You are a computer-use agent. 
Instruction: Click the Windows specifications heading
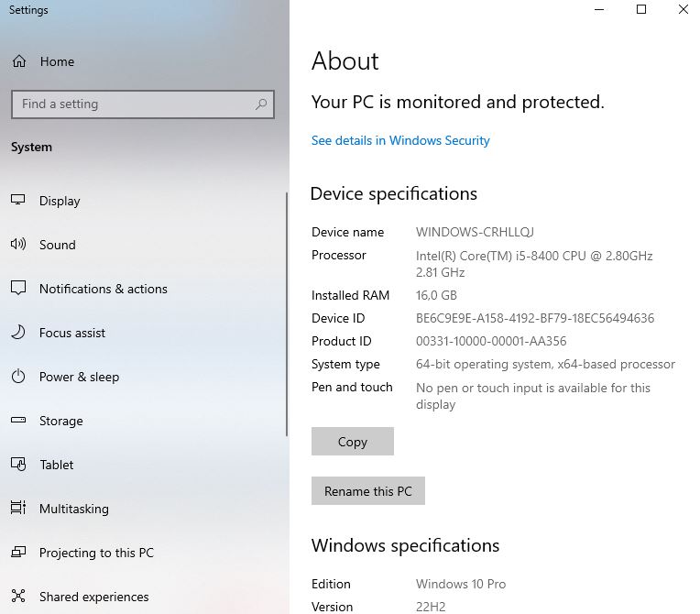tap(405, 545)
